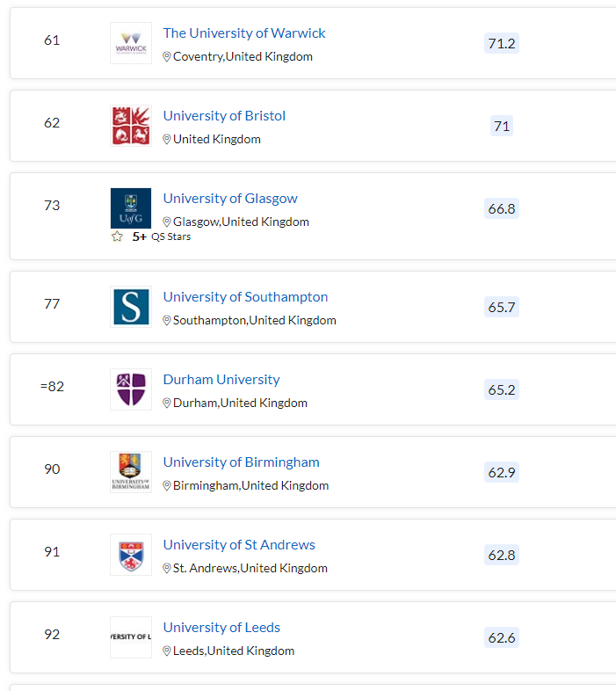The width and height of the screenshot is (616, 691).
Task: Open the University of Bristol link
Action: click(x=224, y=116)
